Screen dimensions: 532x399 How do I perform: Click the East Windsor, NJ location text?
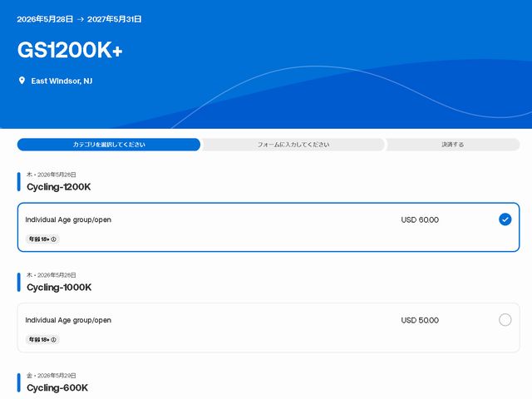62,81
